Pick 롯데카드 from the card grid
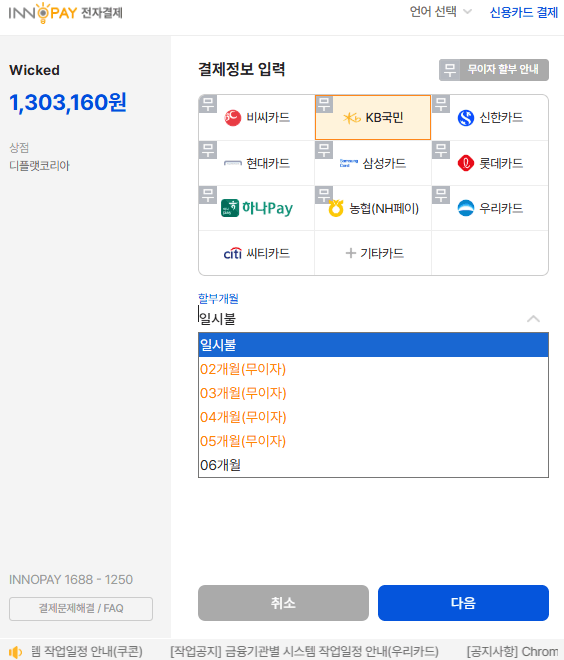 click(490, 163)
